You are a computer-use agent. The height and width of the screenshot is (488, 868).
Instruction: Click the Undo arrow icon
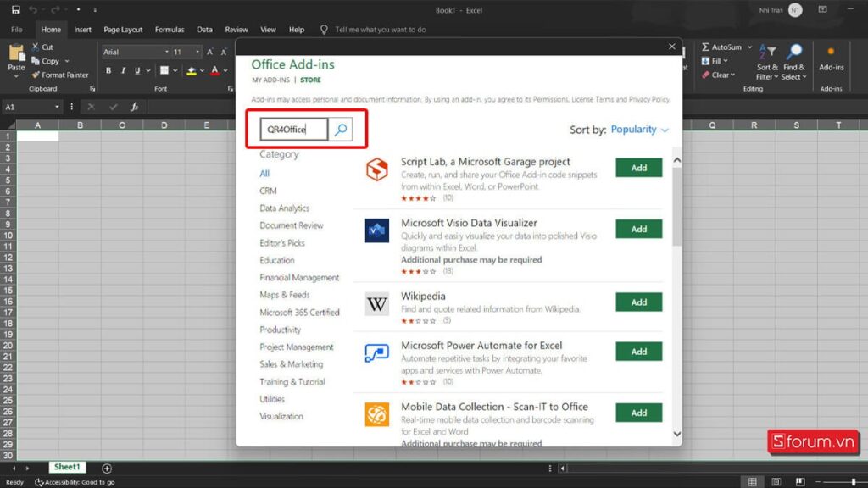coord(33,10)
